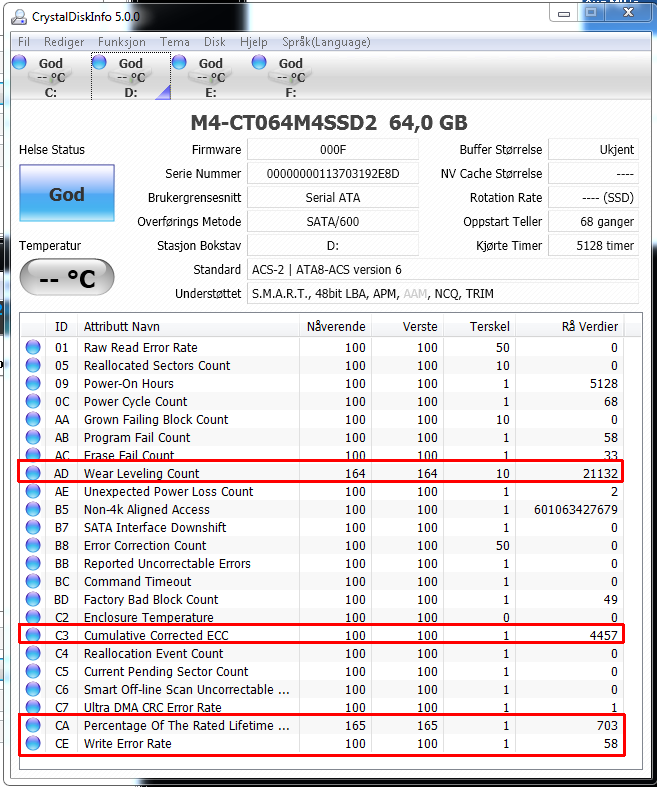This screenshot has height=787, width=657.
Task: Click status orb for Write Error Rate
Action: click(33, 744)
